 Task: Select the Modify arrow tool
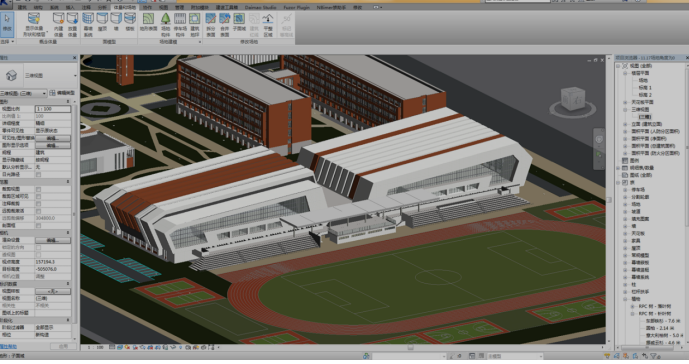click(x=7, y=24)
